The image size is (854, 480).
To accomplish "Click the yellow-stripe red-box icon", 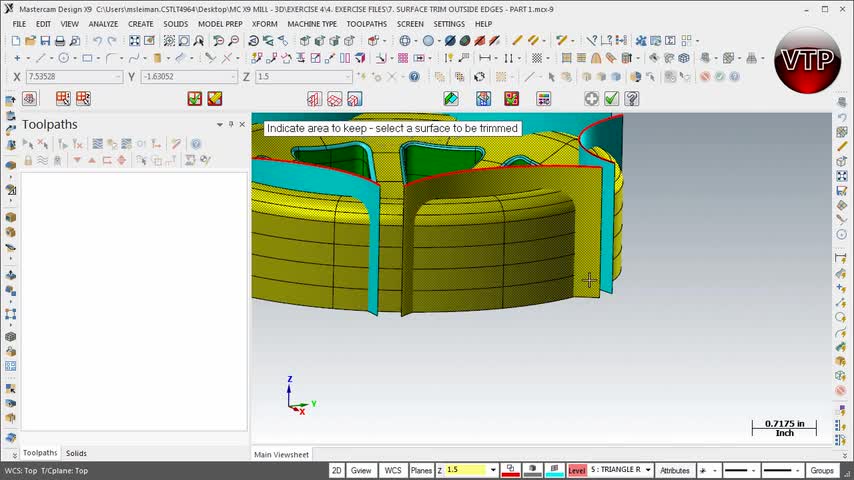I will coord(215,99).
